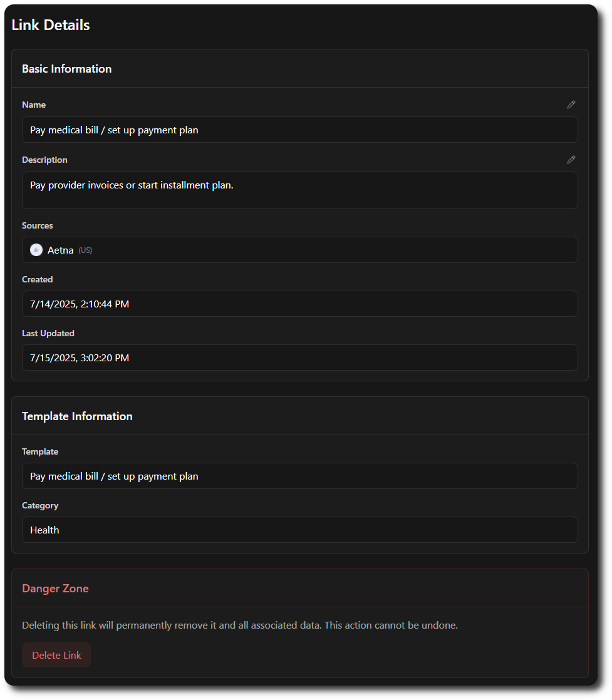Click the Sources label
The image size is (612, 700).
[38, 225]
